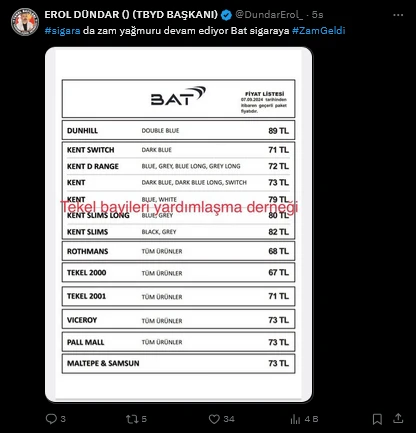Screen dimensions: 416x433
Task: Share the tweet via the upload arrow icon
Action: (x=398, y=418)
